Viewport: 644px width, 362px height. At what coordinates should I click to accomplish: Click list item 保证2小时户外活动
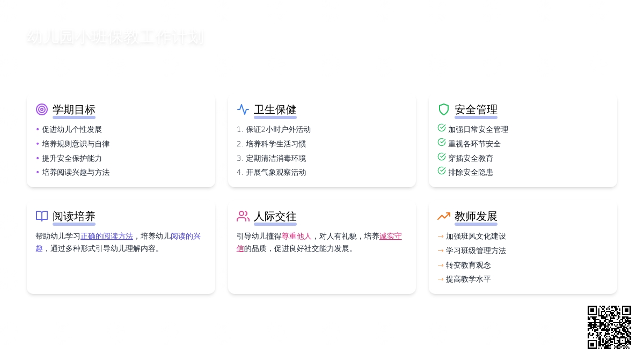click(x=279, y=130)
